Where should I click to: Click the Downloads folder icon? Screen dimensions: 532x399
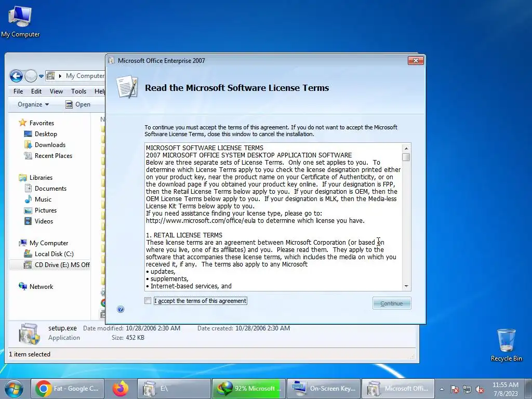[x=28, y=145]
